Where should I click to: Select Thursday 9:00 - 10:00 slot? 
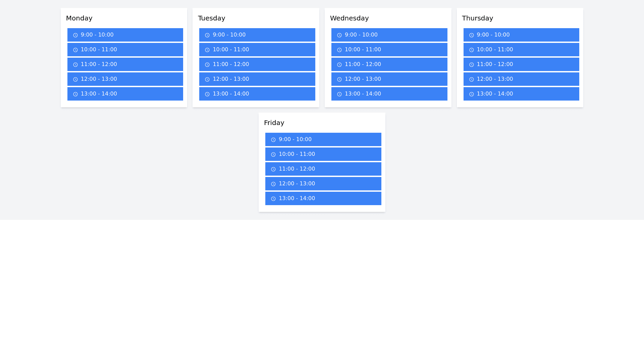[x=521, y=35]
